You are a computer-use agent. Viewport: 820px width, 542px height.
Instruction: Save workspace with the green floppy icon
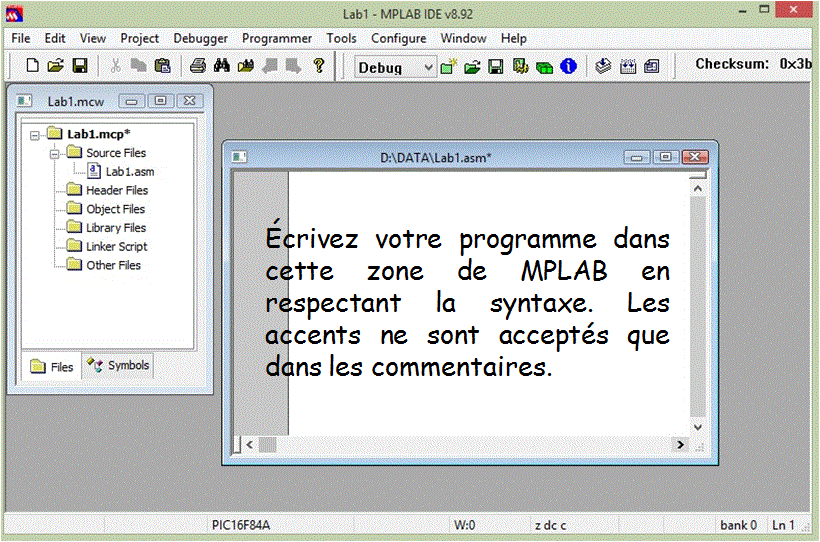[x=495, y=66]
